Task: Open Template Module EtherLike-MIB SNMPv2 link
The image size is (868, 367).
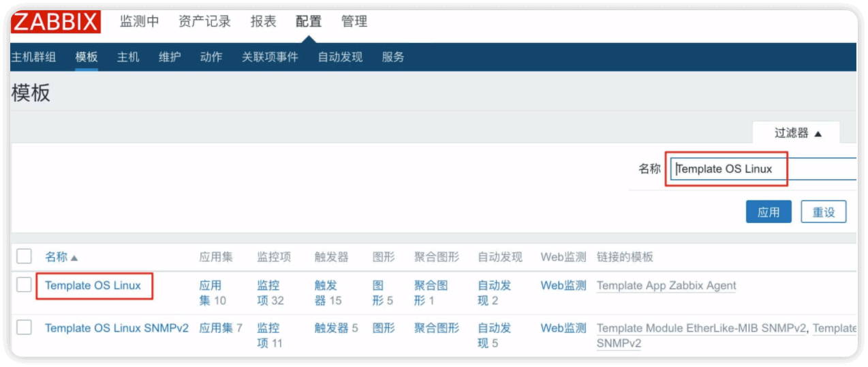Action: click(702, 328)
